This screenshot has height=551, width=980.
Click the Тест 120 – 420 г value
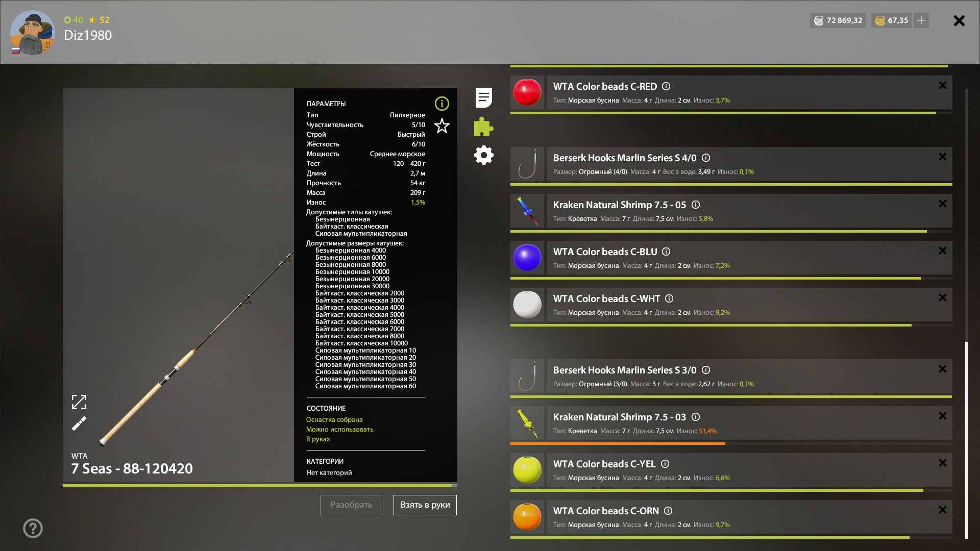(409, 164)
